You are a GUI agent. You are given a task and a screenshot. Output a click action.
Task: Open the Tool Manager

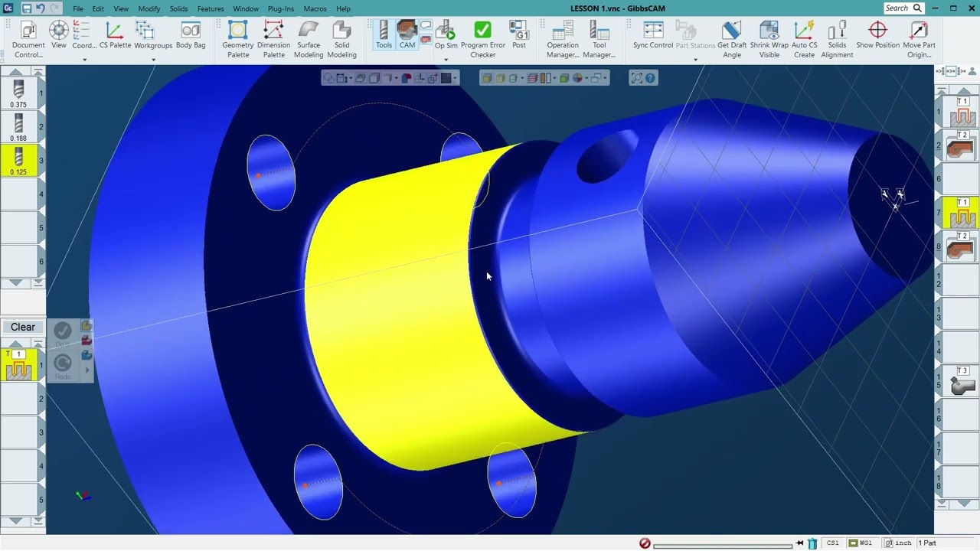click(599, 40)
